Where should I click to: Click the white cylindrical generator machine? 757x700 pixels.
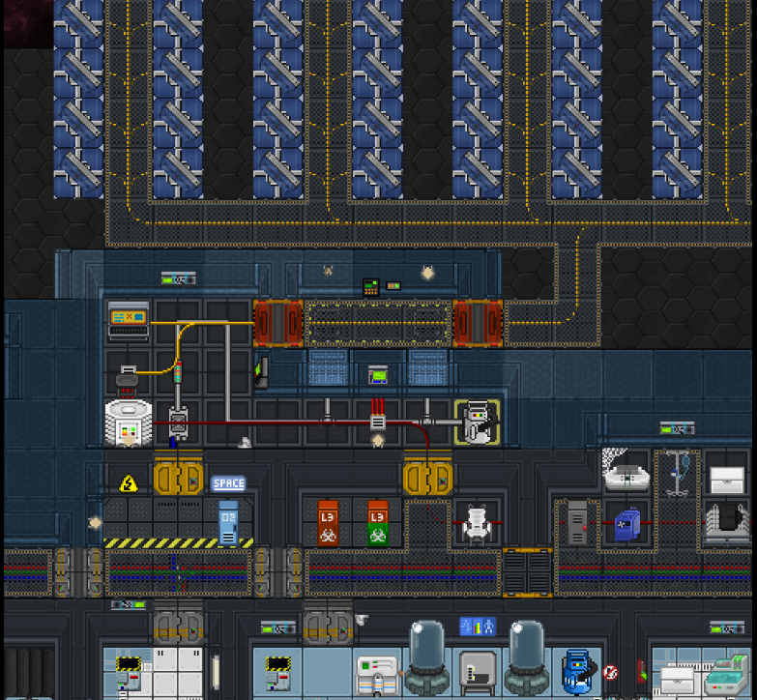coord(129,423)
